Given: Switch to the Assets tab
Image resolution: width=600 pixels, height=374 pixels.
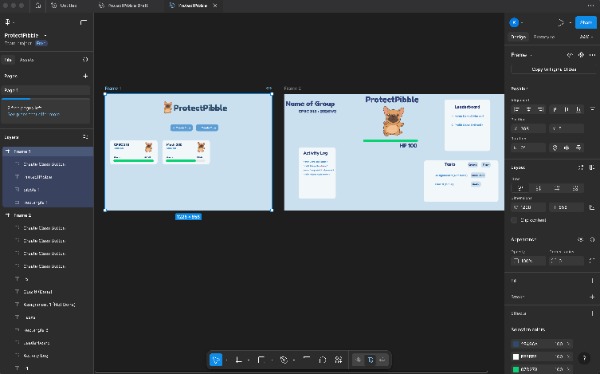Looking at the screenshot, I should [x=27, y=60].
